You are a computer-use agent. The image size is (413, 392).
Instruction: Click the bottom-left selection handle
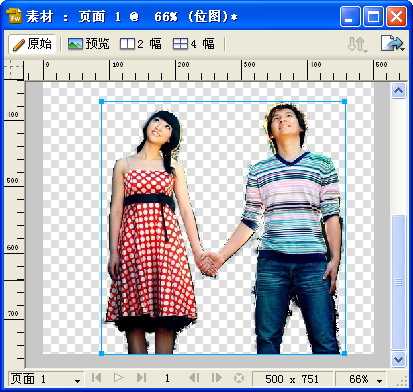click(x=102, y=353)
